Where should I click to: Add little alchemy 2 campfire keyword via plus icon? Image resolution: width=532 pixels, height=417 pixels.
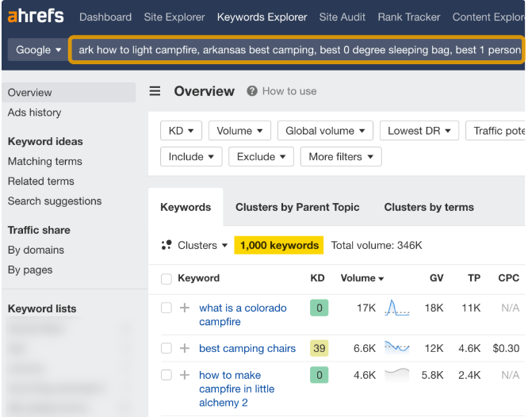pyautogui.click(x=185, y=375)
